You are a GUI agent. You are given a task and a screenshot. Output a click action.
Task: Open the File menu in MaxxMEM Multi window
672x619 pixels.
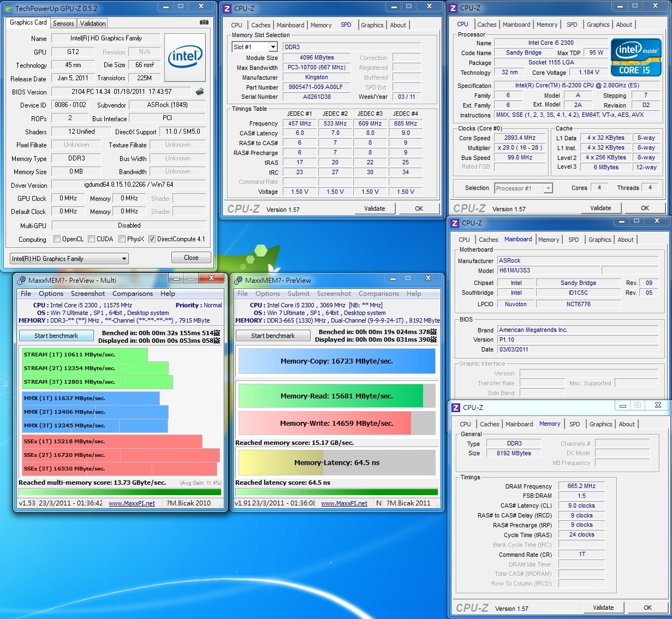click(x=26, y=294)
